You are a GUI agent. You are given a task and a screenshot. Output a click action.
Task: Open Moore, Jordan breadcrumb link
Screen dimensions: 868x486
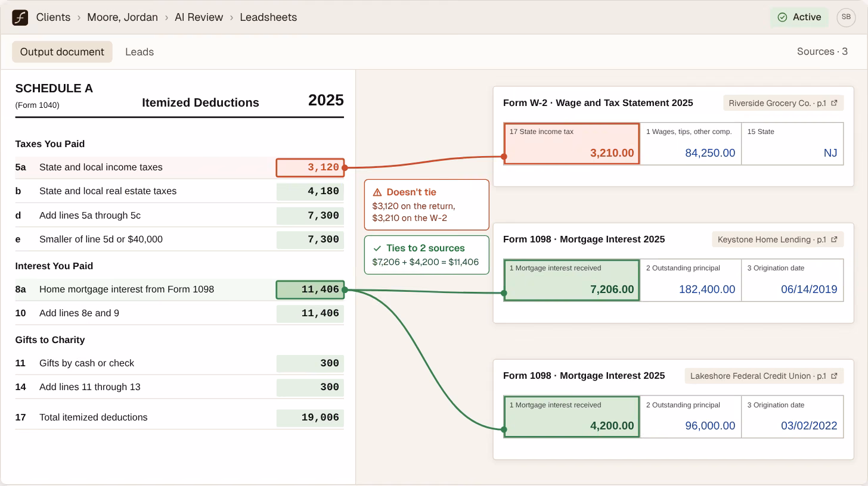click(122, 17)
